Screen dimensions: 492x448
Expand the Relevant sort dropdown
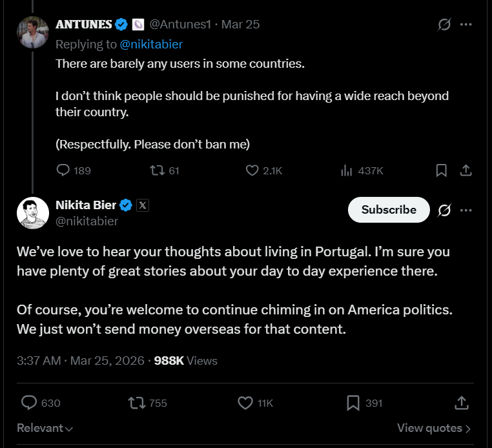click(45, 428)
